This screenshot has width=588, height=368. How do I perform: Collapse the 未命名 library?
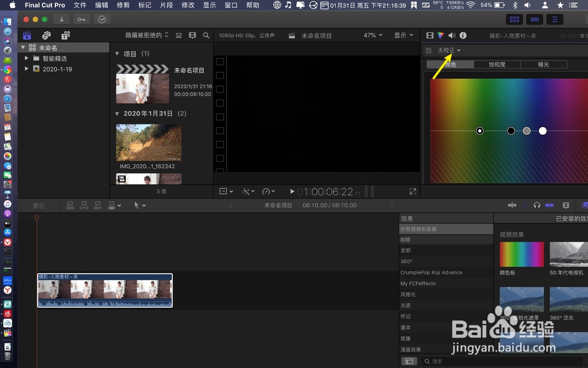click(x=23, y=48)
